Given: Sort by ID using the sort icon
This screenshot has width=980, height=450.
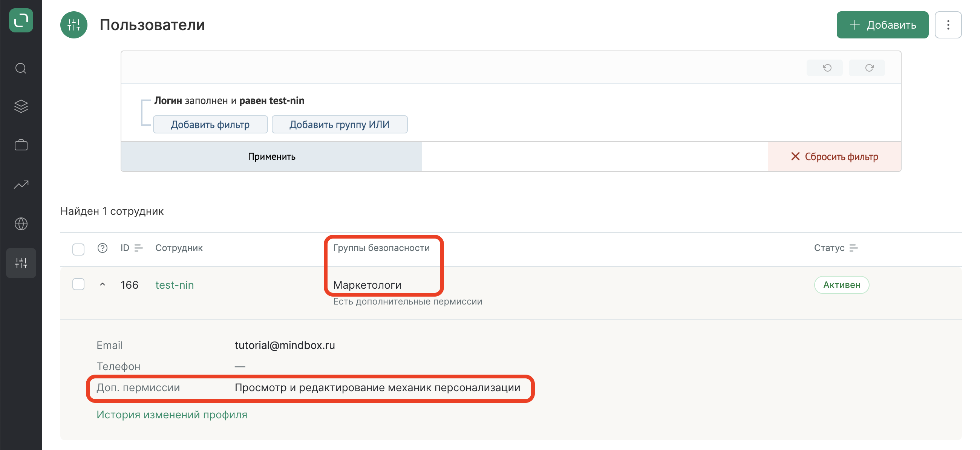Looking at the screenshot, I should (x=139, y=248).
